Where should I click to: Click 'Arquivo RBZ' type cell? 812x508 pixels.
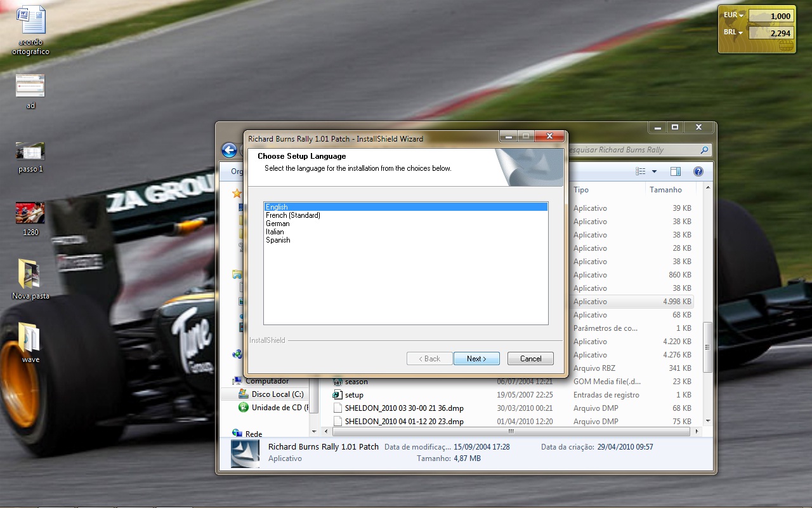(x=594, y=368)
